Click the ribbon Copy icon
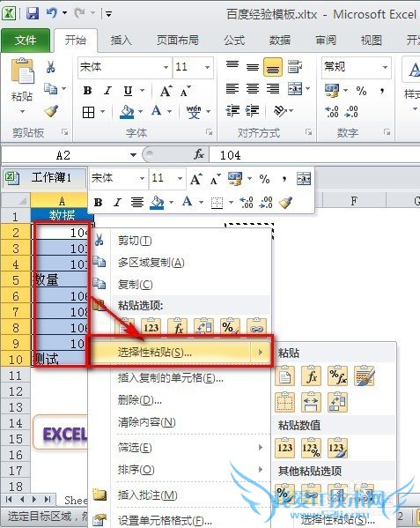 click(51, 89)
